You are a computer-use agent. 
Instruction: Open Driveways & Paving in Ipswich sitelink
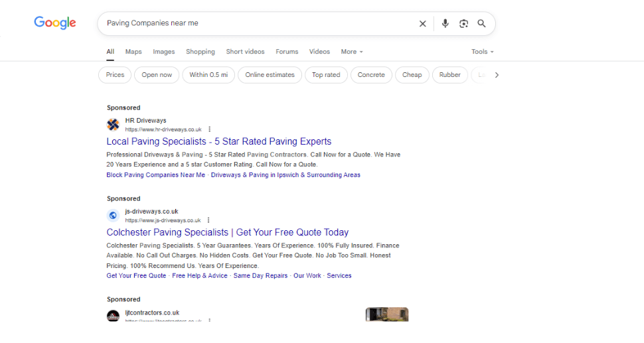(x=285, y=174)
